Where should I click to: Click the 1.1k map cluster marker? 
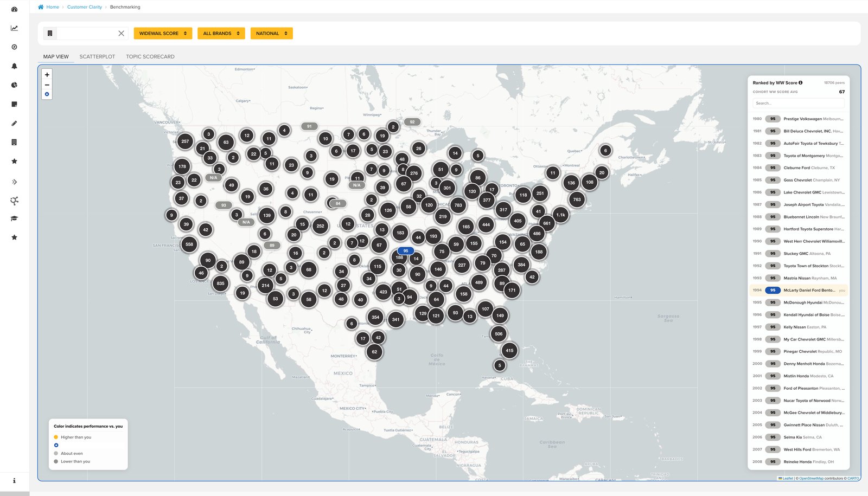[x=560, y=215]
